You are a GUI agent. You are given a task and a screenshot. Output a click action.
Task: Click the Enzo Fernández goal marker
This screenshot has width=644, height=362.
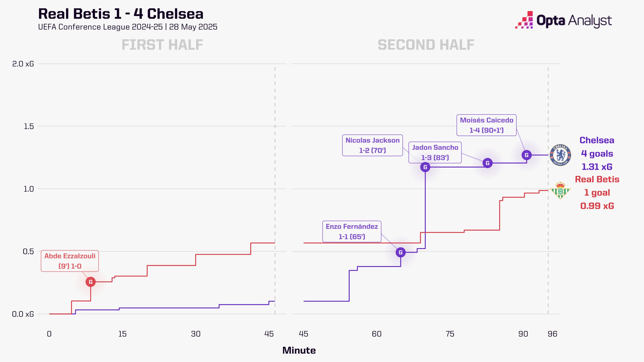[400, 252]
